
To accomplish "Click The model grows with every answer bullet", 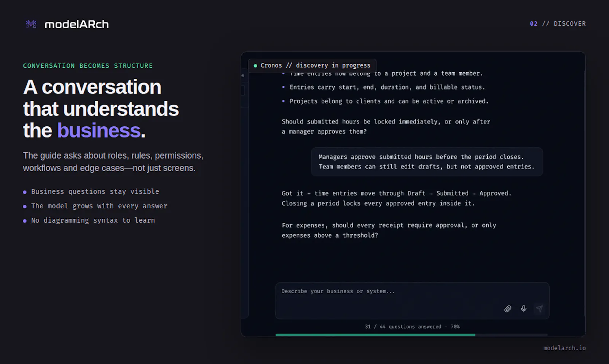I will [95, 206].
